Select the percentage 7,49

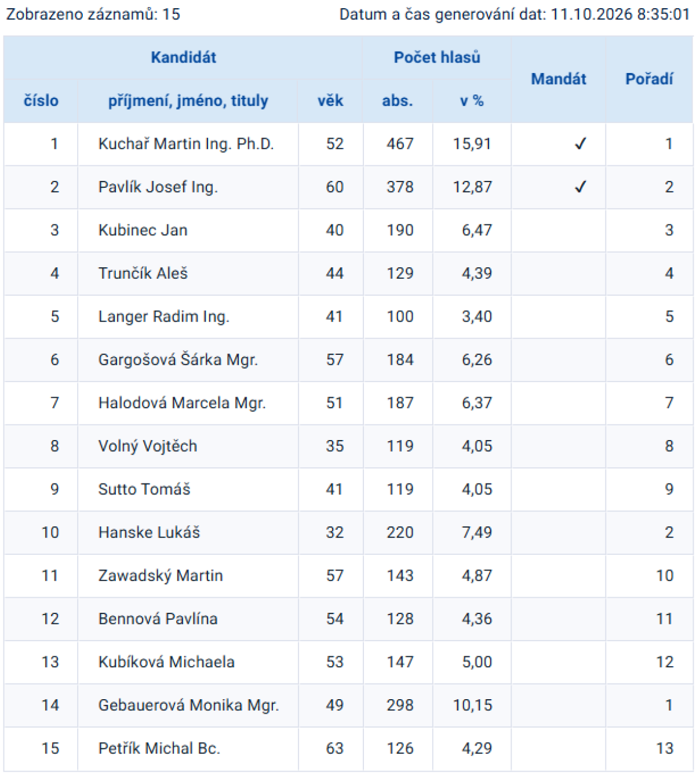tap(477, 532)
